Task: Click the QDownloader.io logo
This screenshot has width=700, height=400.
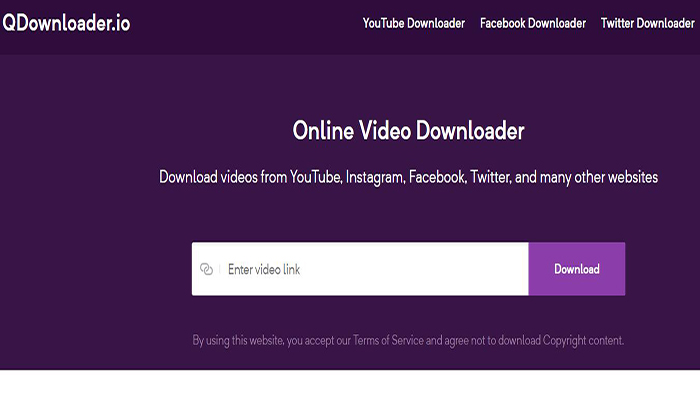Action: pyautogui.click(x=66, y=23)
